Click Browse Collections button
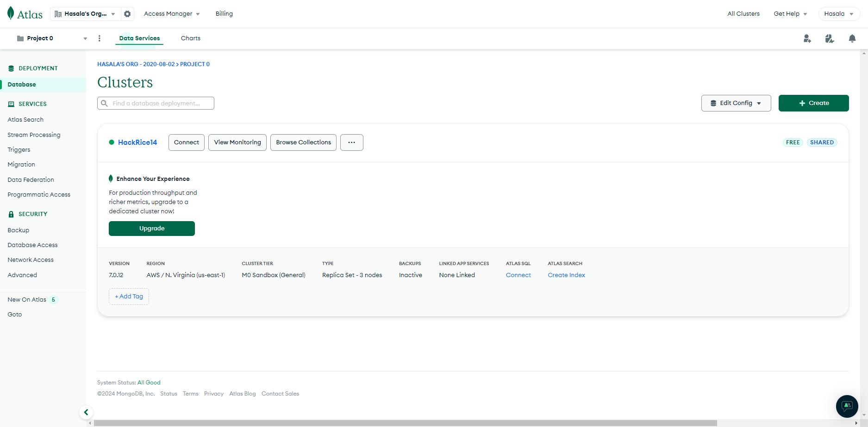Screen dimensions: 868x427 tap(304, 142)
